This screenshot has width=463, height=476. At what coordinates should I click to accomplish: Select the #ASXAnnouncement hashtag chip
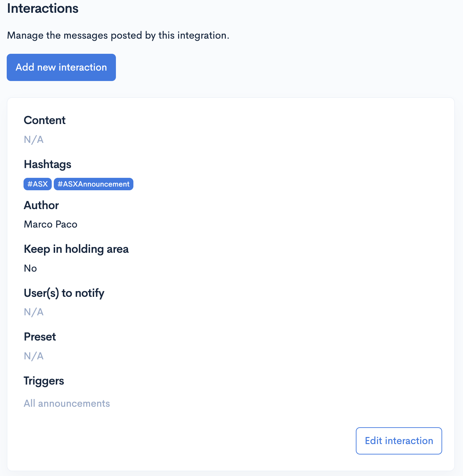[93, 184]
